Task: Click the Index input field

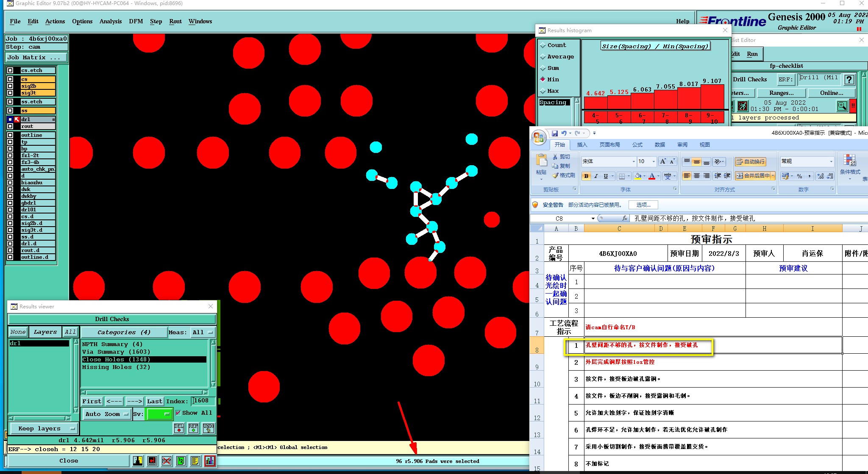Action: pyautogui.click(x=203, y=401)
